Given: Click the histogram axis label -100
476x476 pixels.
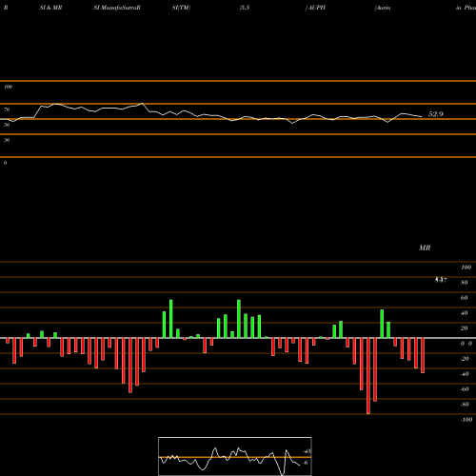Looking at the screenshot, I should coord(466,420).
